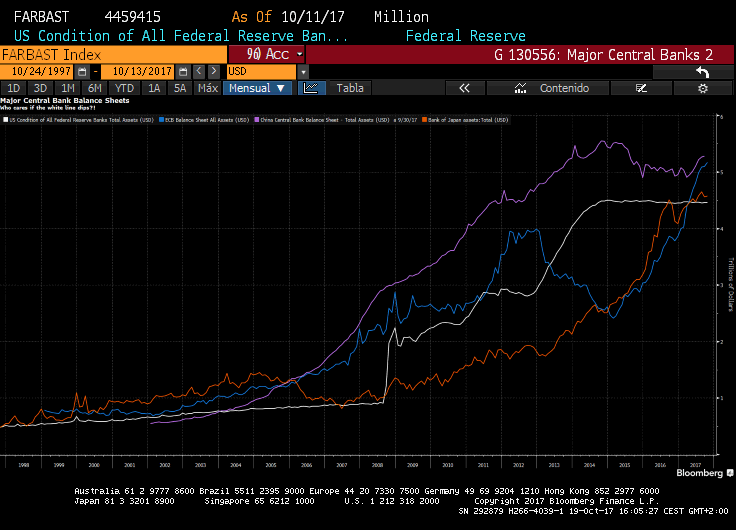Select the 1M time range
Viewport: 736px width, 530px height.
68,88
